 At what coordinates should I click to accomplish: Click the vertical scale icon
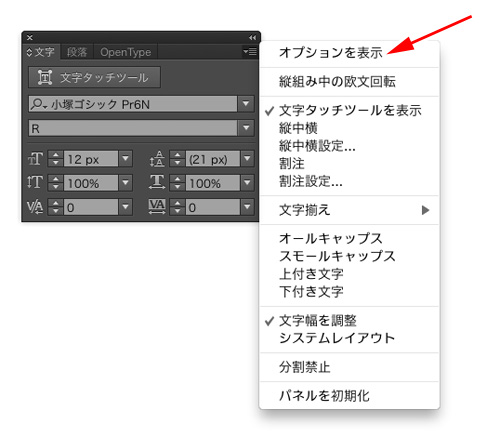(x=35, y=183)
